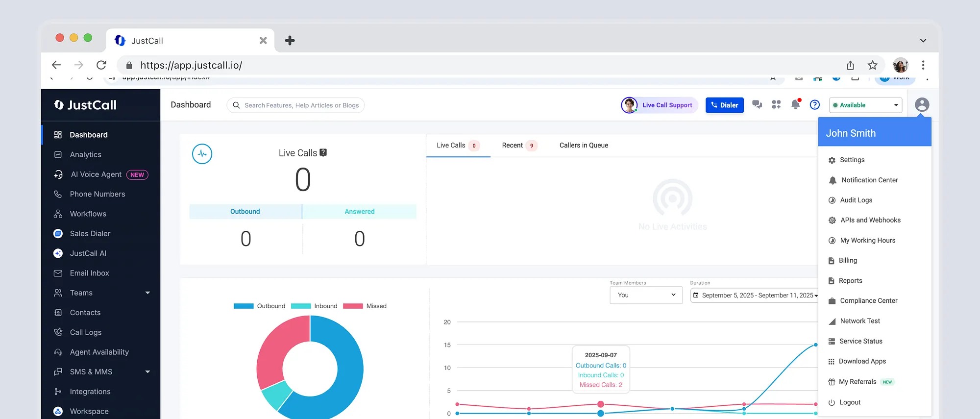
Task: Expand the Teams sidebar submenu
Action: [147, 293]
